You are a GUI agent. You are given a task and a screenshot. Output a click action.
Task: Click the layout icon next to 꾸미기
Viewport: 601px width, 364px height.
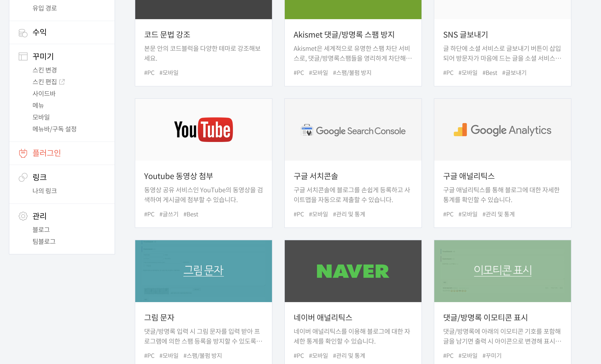(23, 56)
